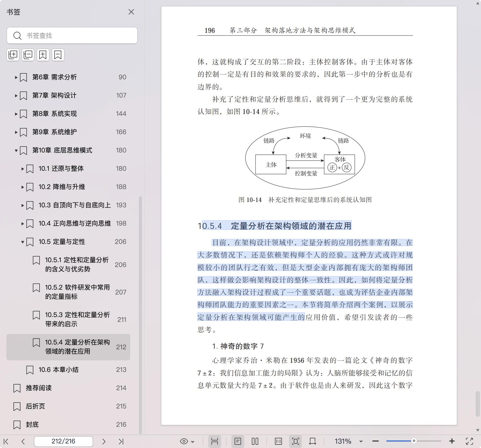
Task: Set zoom to actual size 1:1
Action: (x=278, y=441)
